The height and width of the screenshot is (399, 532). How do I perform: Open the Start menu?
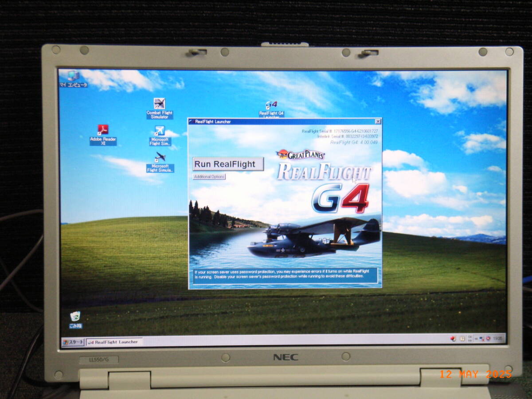(73, 342)
